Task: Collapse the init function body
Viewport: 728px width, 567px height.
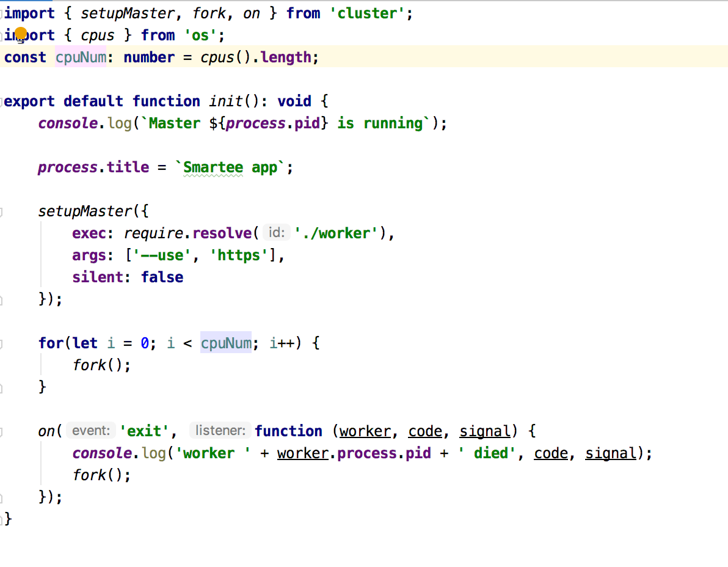Action: pyautogui.click(x=2, y=101)
